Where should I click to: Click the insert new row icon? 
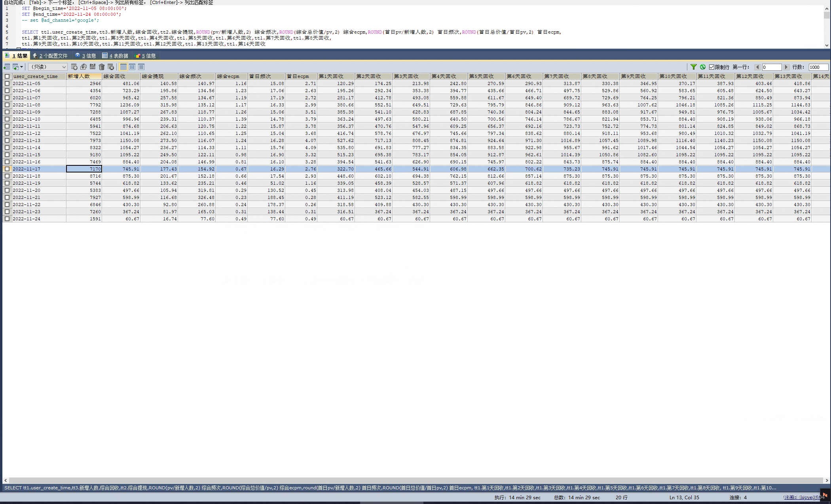[74, 67]
